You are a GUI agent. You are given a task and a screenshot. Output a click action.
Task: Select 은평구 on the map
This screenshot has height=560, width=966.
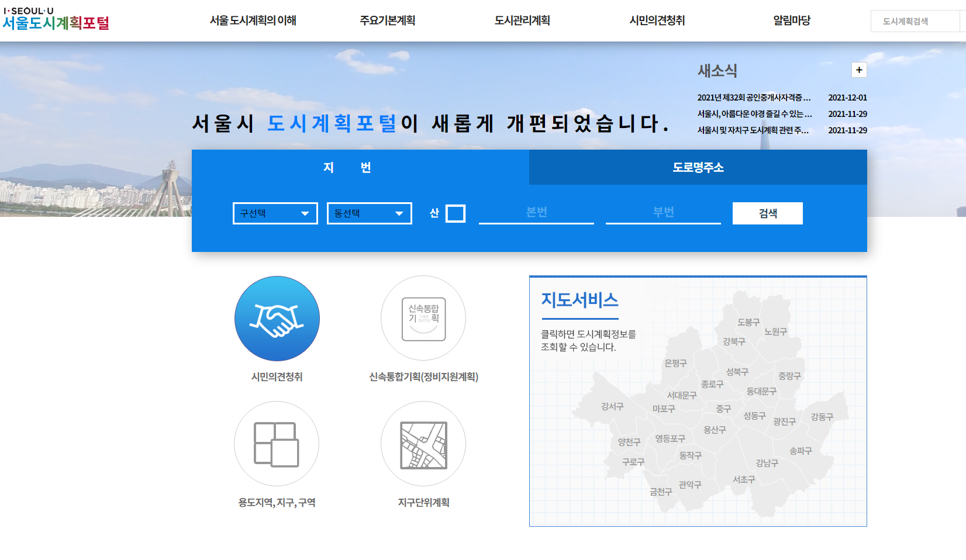[675, 363]
